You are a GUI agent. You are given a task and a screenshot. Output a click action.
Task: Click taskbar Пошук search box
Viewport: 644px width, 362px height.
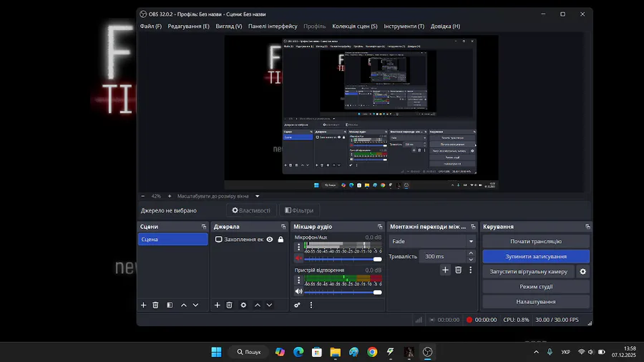249,352
